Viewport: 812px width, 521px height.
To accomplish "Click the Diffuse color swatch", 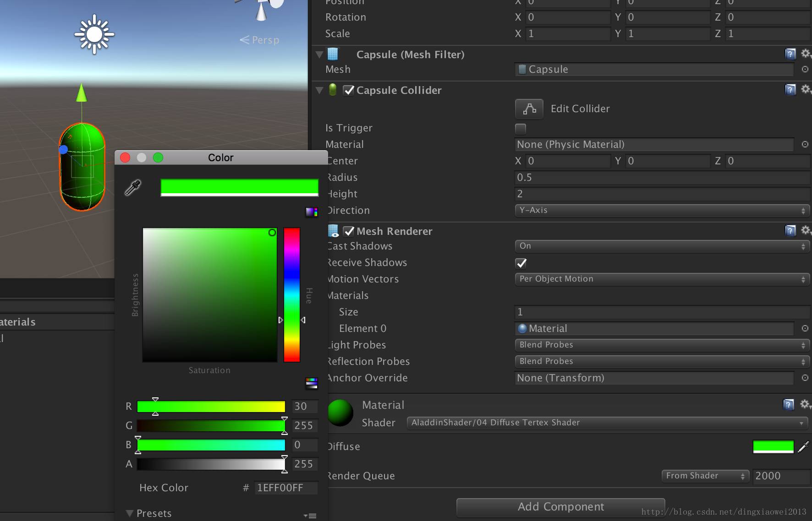I will tap(773, 446).
